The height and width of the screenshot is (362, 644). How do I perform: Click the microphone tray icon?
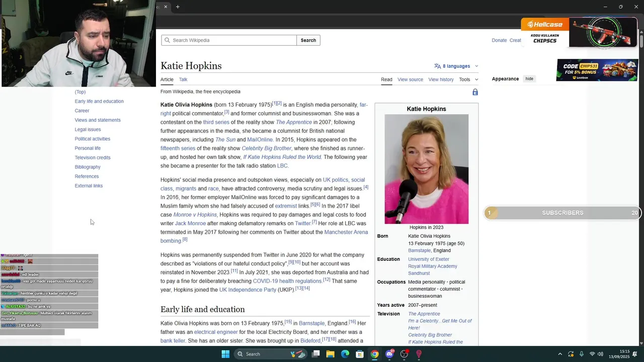(x=582, y=354)
